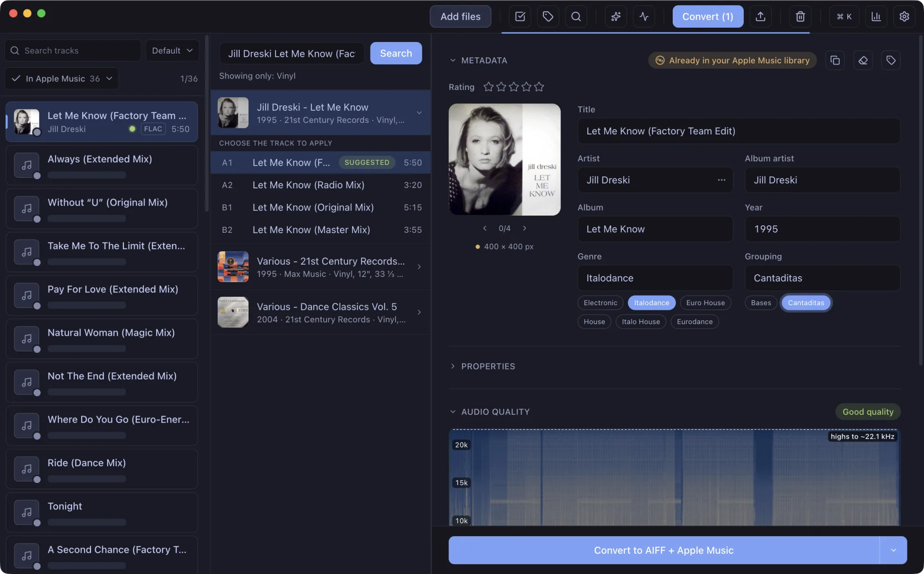Viewport: 924px width, 574px height.
Task: Open the Default sort dropdown
Action: [x=172, y=50]
